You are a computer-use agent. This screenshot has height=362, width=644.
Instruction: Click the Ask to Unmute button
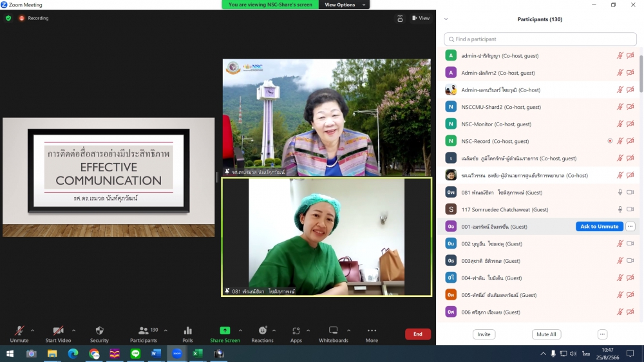pyautogui.click(x=599, y=227)
